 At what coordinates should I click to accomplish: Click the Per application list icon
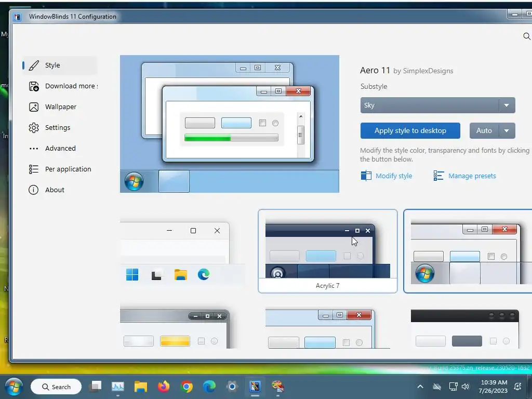point(34,169)
